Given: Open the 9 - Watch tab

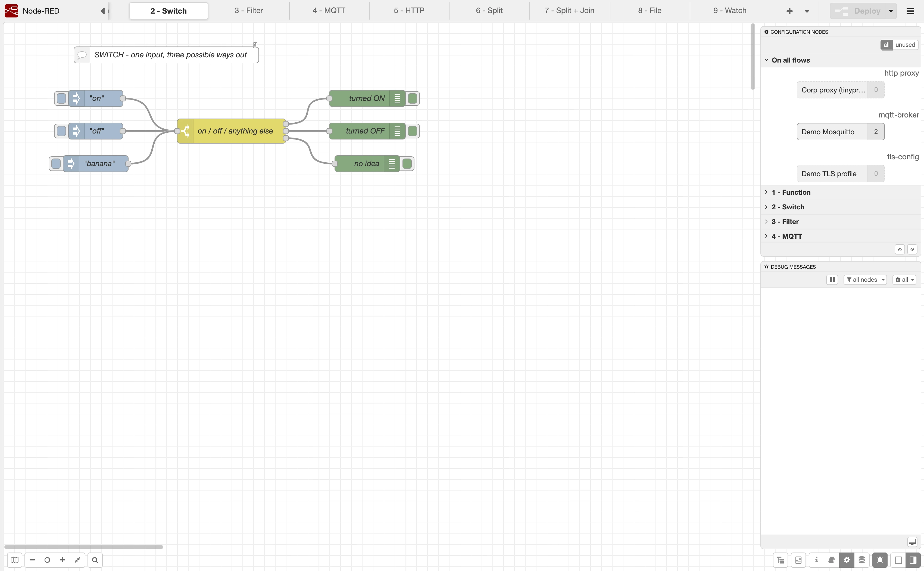Looking at the screenshot, I should point(730,11).
